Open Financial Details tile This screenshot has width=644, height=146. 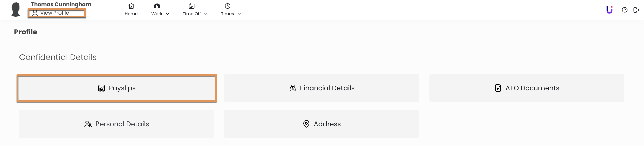(x=322, y=88)
